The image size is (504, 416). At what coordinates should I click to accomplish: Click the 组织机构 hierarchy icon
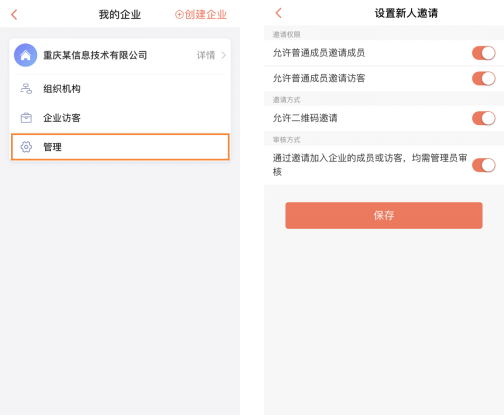(x=26, y=89)
